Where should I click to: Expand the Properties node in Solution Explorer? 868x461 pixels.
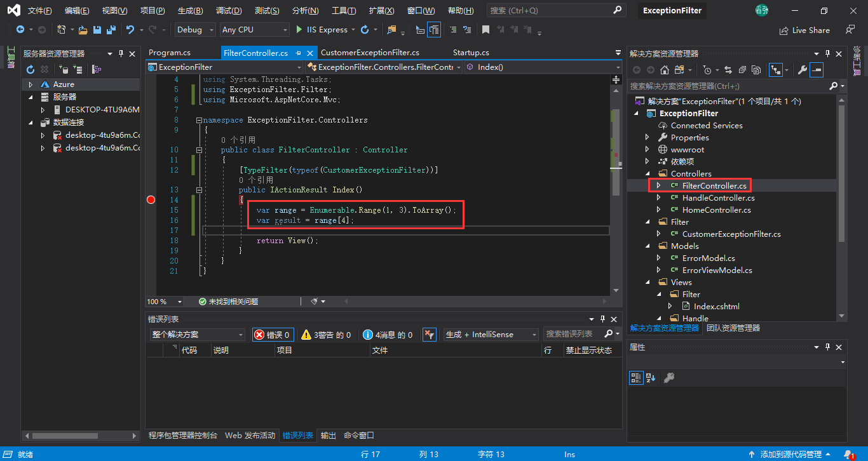[648, 138]
